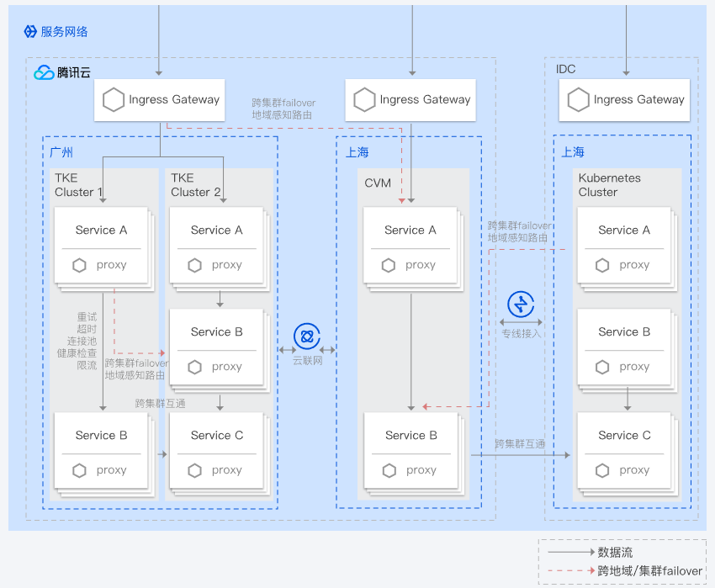715x588 pixels.
Task: Click proxy hexagon in TKE Cluster 1 Service B
Action: point(79,470)
